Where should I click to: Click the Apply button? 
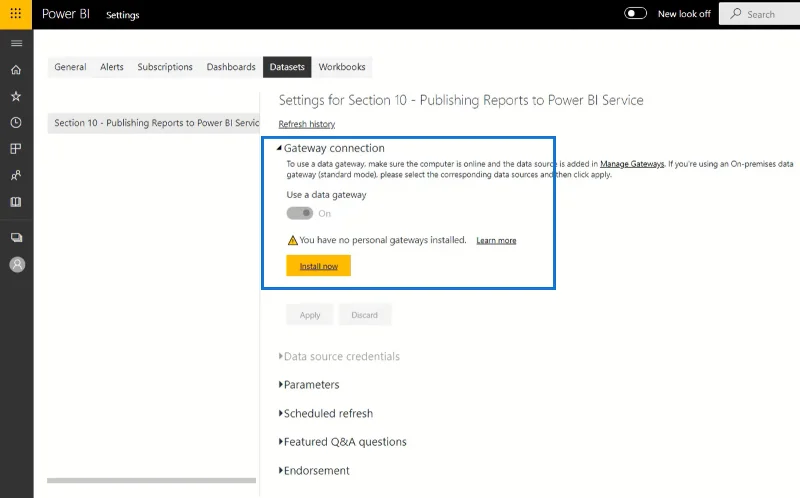point(310,315)
